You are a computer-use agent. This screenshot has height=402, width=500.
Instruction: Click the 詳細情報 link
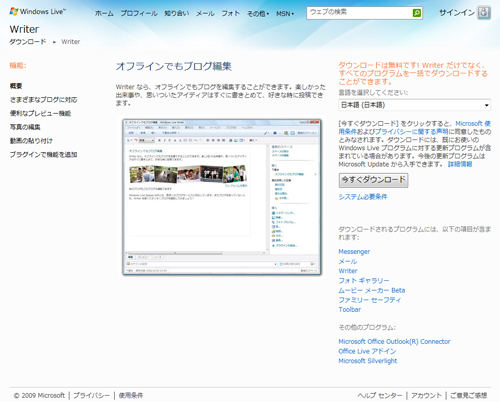tap(460, 164)
